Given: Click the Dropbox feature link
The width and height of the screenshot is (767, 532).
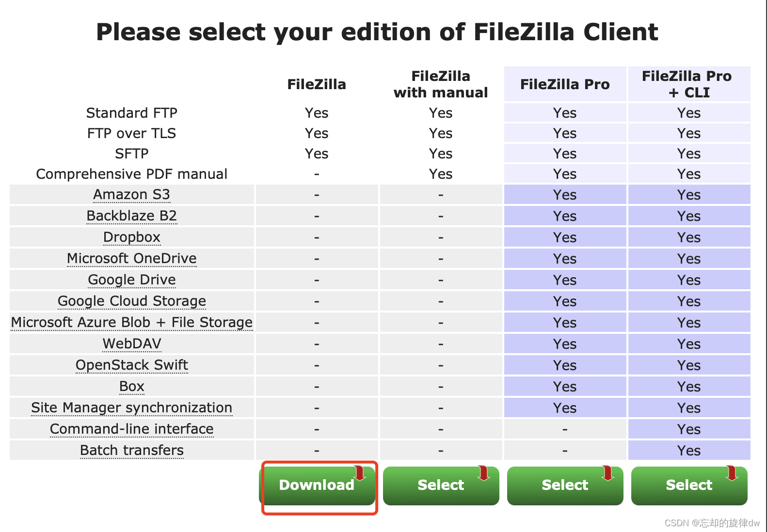Looking at the screenshot, I should coord(131,237).
